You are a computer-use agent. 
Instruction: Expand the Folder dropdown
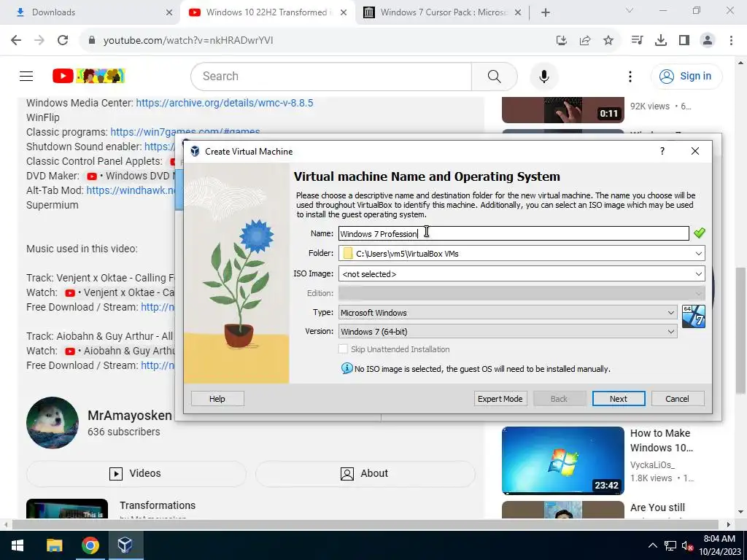pyautogui.click(x=698, y=253)
